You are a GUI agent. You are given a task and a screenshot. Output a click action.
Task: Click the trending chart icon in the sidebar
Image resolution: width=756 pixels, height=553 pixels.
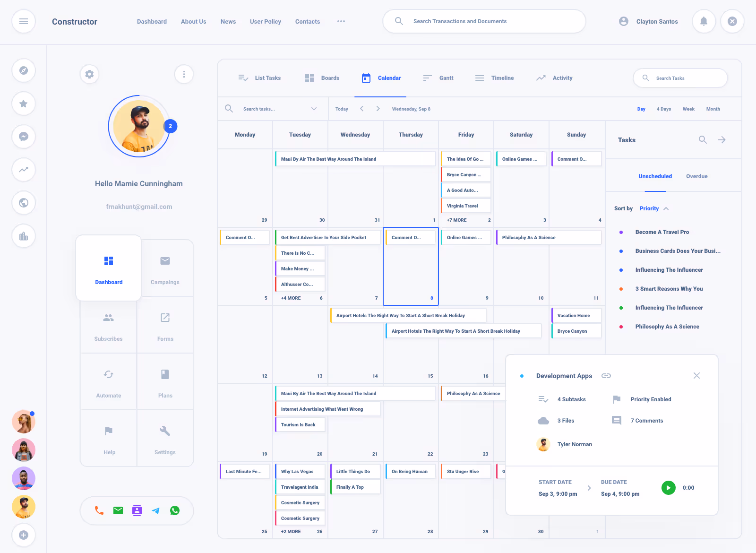pyautogui.click(x=24, y=170)
